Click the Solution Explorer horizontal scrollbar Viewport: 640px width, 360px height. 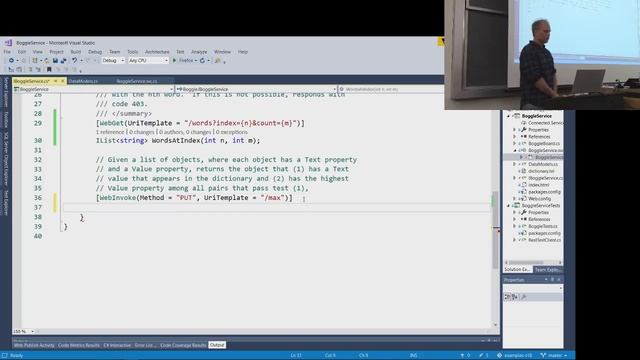click(x=533, y=262)
